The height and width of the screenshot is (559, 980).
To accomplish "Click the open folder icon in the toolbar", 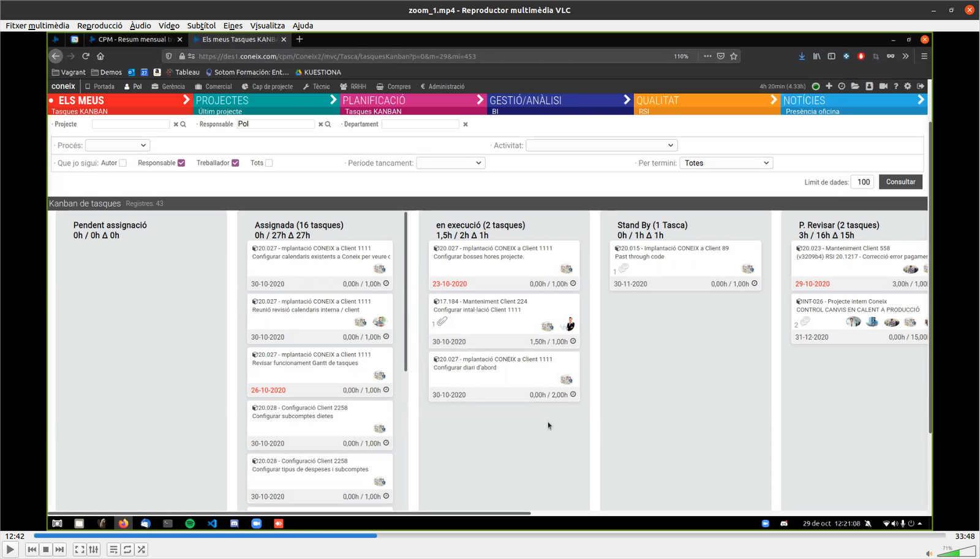I will (x=856, y=86).
